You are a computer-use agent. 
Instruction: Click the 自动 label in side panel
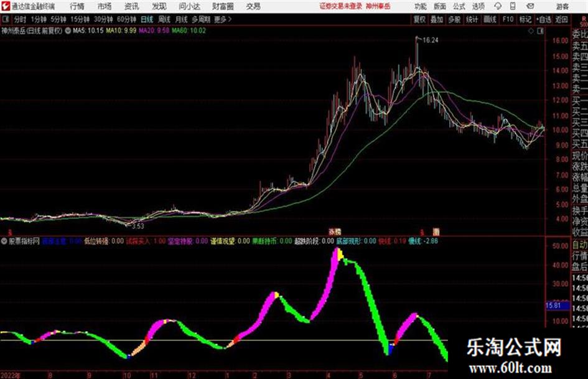580,245
